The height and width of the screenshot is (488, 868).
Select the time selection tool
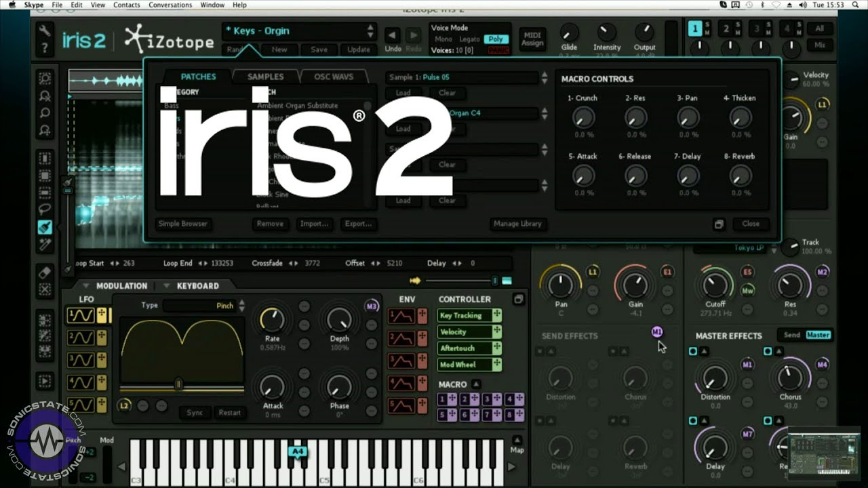click(x=45, y=157)
